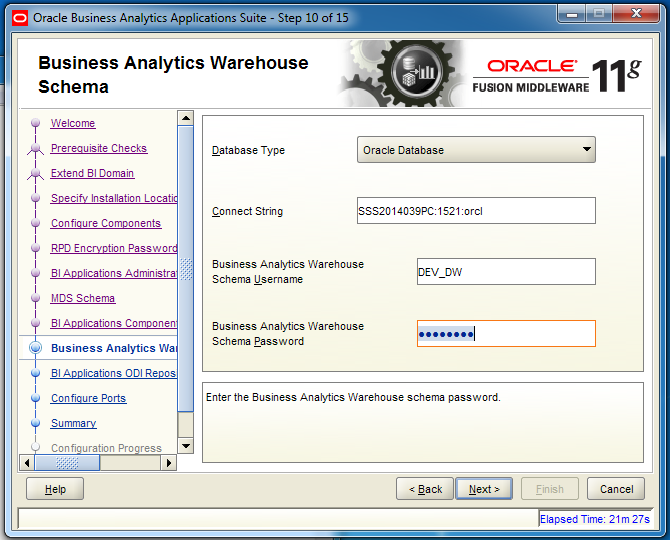The image size is (670, 540).
Task: Open Help for this step
Action: [55, 489]
